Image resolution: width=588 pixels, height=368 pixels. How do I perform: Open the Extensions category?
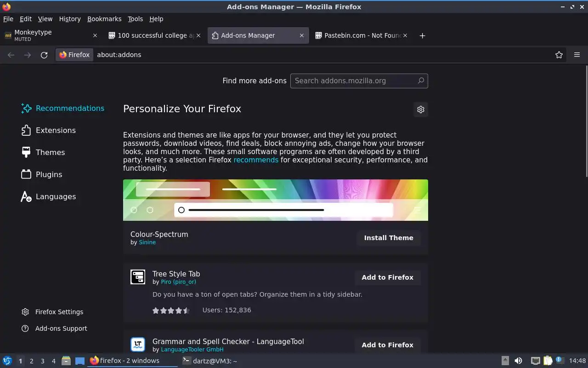coord(49,130)
